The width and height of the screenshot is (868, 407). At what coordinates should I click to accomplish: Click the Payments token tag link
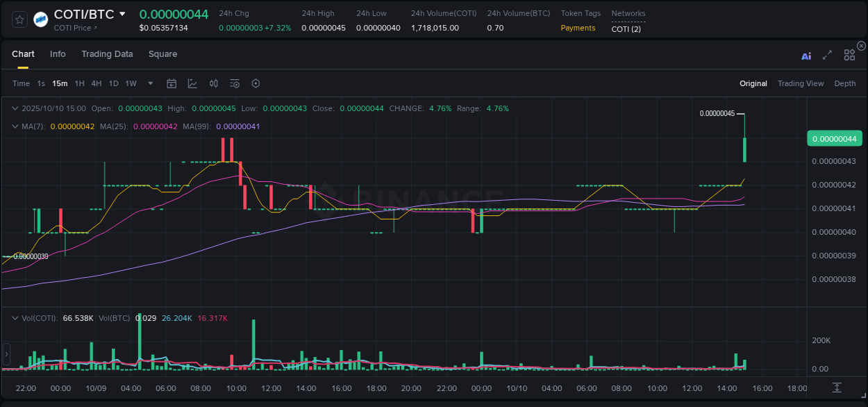pos(578,28)
